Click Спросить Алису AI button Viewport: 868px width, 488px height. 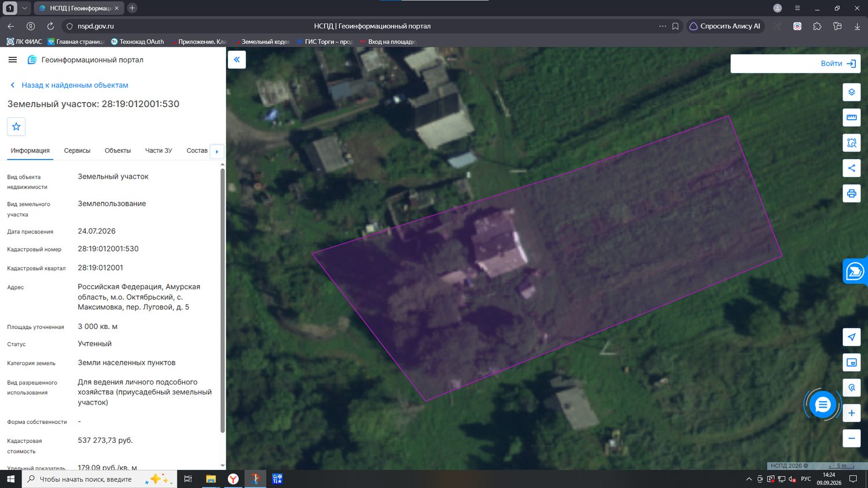725,26
